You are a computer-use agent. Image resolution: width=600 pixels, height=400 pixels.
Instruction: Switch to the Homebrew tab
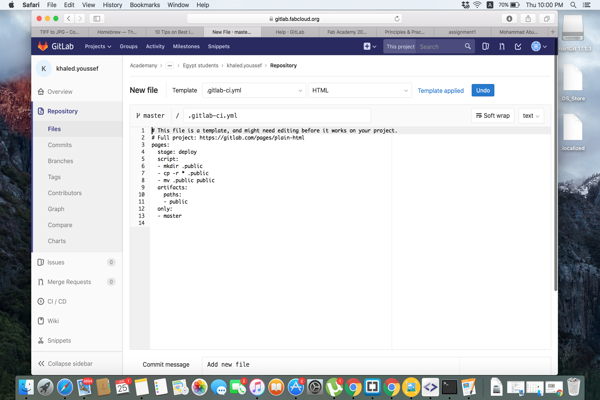pos(117,32)
